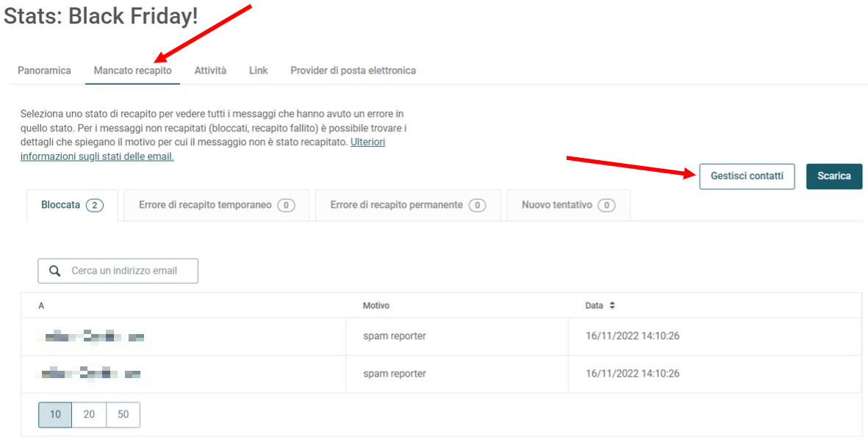This screenshot has height=442, width=868.
Task: Focus the Cerca un indirizzo email field
Action: pyautogui.click(x=118, y=271)
